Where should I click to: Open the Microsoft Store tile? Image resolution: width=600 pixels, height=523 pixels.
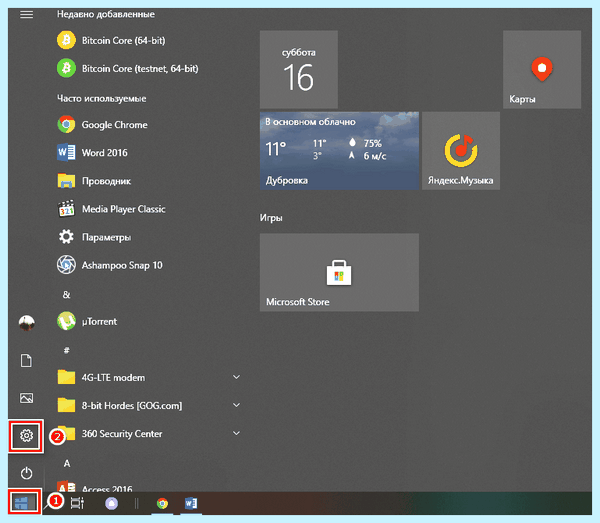click(x=339, y=272)
